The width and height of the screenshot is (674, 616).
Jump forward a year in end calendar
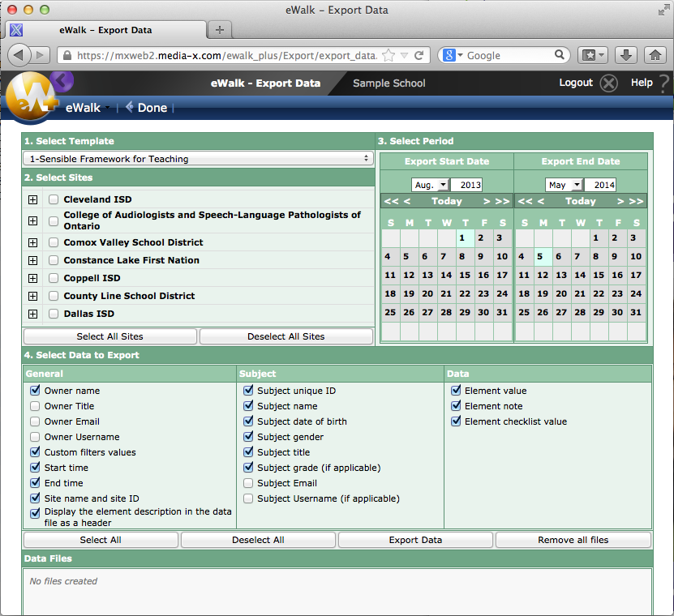[636, 201]
